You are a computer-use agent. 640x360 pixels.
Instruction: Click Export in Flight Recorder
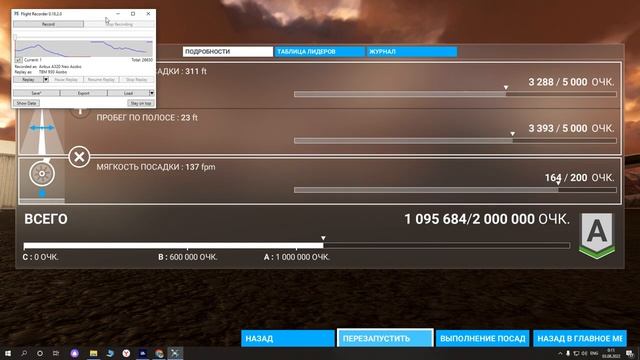84,93
